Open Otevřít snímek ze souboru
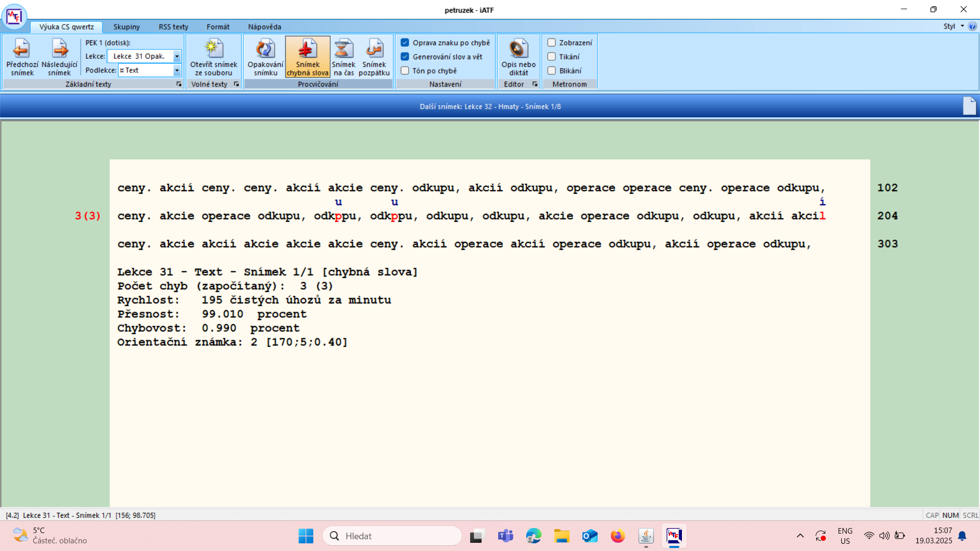This screenshot has height=551, width=980. click(x=214, y=57)
